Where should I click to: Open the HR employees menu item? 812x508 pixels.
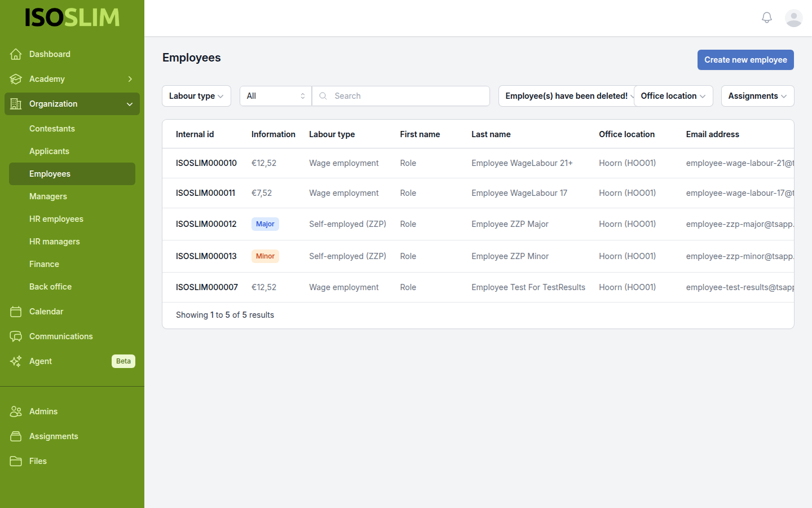pos(56,219)
